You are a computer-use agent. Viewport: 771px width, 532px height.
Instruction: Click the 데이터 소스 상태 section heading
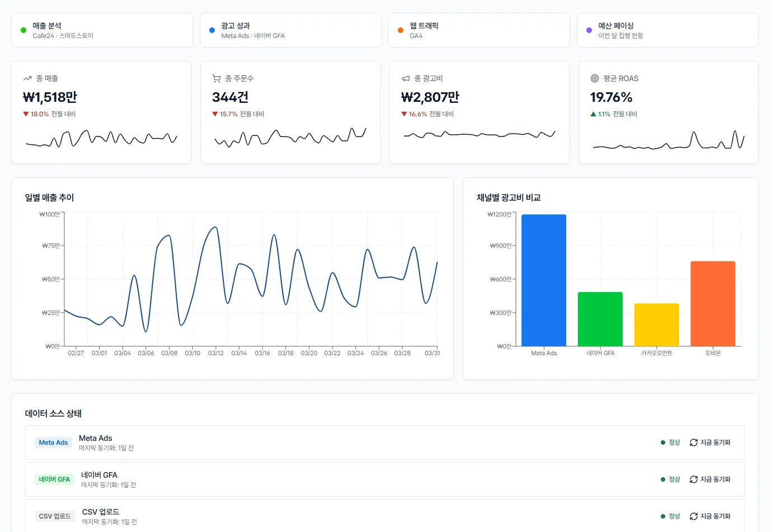53,413
